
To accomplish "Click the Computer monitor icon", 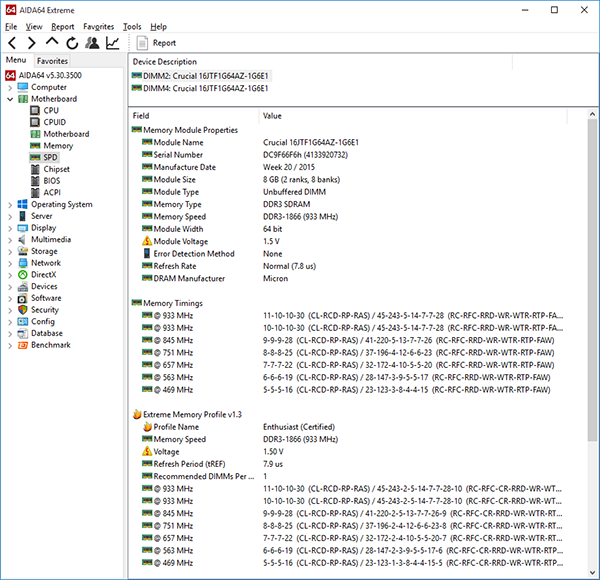I will (x=23, y=87).
